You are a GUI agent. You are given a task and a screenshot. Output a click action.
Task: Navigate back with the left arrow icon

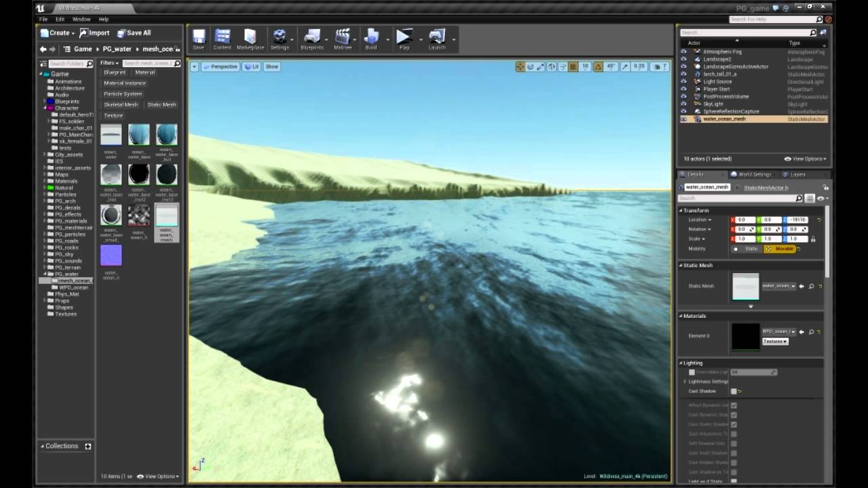[x=43, y=49]
